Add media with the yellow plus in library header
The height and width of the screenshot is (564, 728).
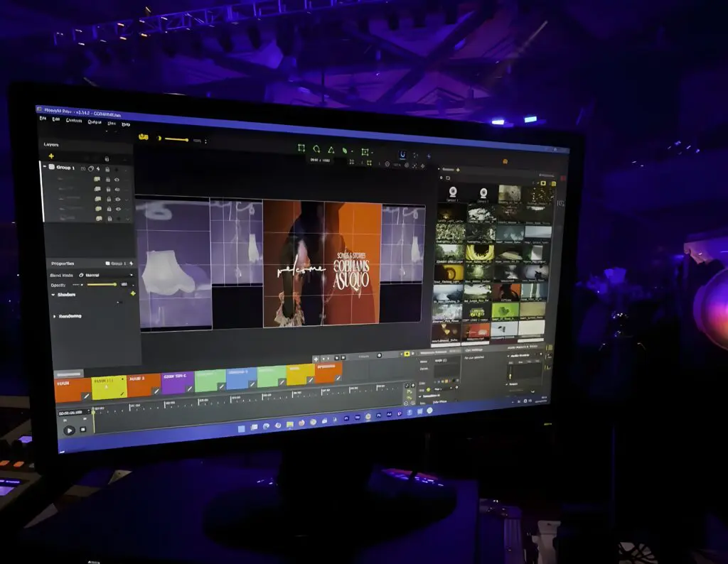click(x=459, y=170)
